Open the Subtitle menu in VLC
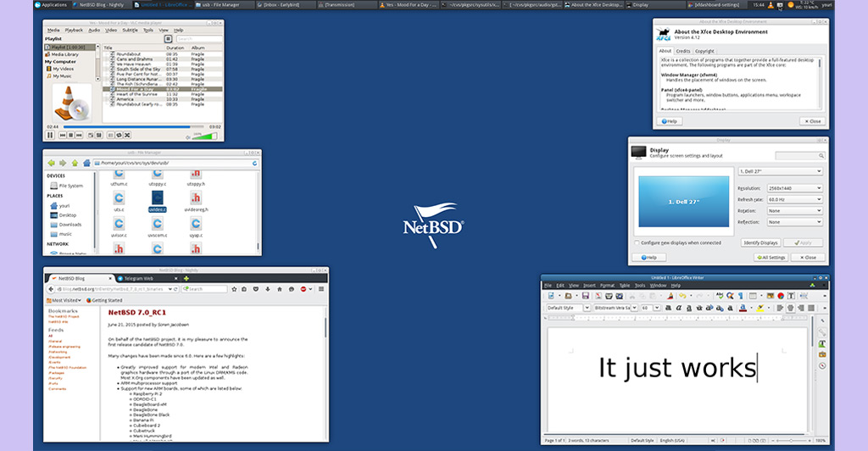Viewport: 868px width, 451px height. coord(129,30)
